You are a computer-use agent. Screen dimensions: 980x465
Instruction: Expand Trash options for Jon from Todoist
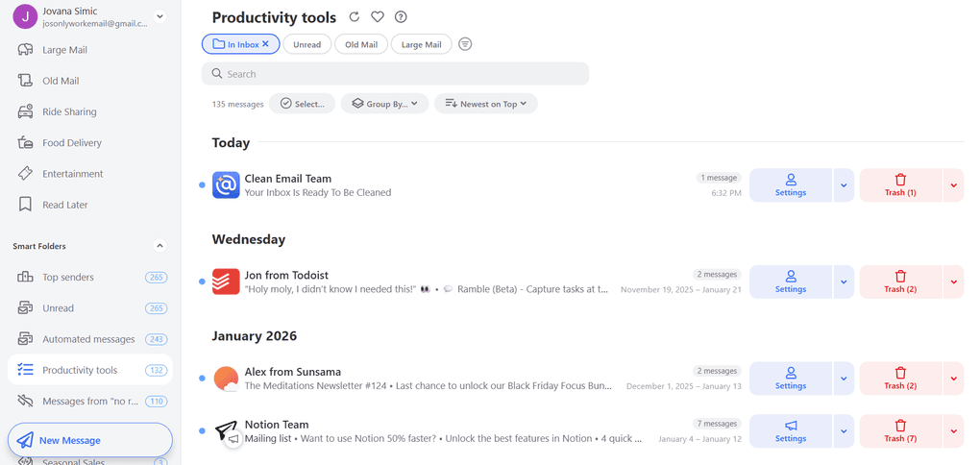954,281
